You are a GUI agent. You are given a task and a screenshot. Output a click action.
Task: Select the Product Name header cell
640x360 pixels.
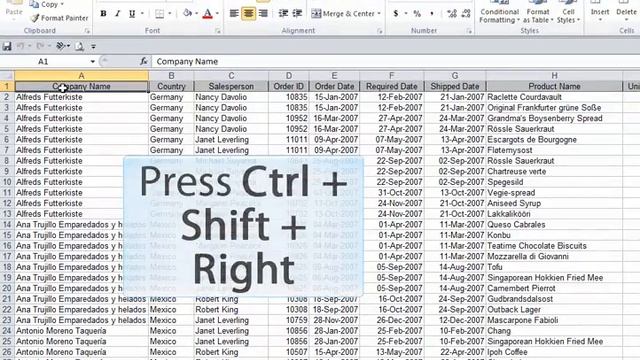tap(554, 87)
